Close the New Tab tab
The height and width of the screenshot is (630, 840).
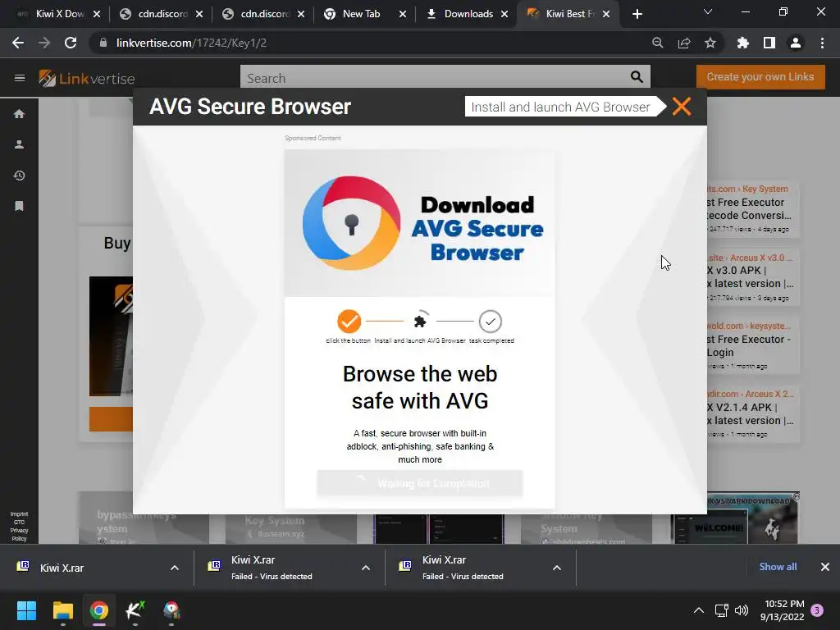[x=402, y=14]
